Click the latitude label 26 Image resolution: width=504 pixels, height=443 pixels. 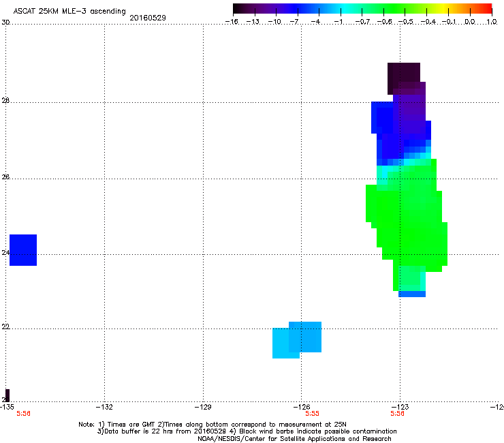tap(5, 177)
